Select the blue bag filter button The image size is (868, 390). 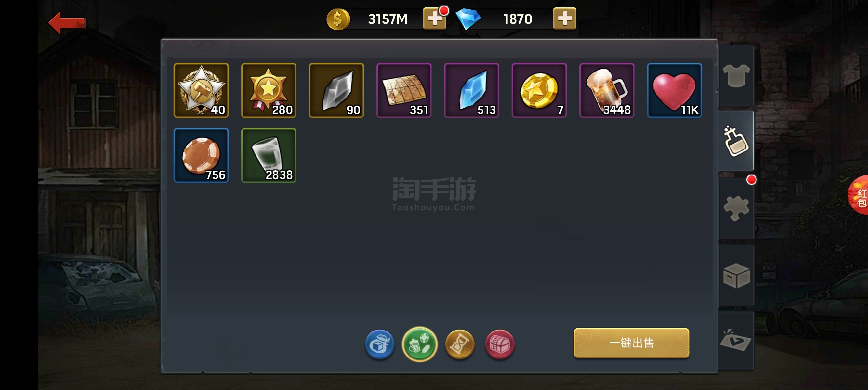point(379,344)
